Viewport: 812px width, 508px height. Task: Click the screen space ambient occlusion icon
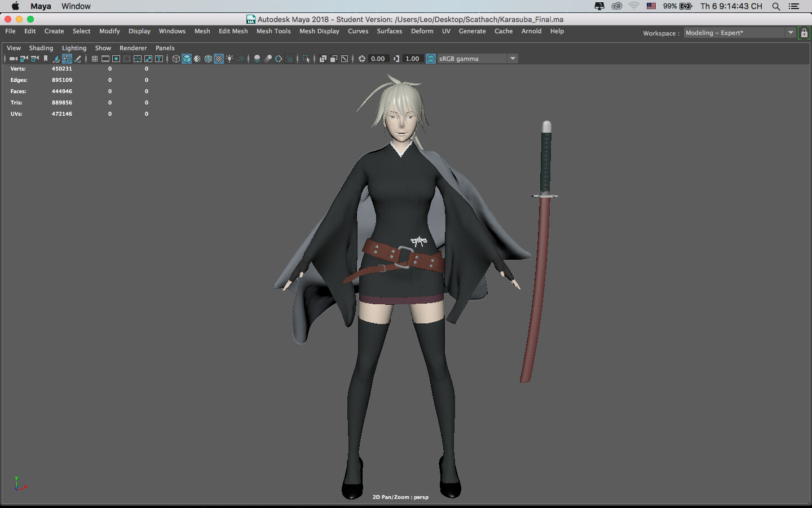tap(257, 59)
